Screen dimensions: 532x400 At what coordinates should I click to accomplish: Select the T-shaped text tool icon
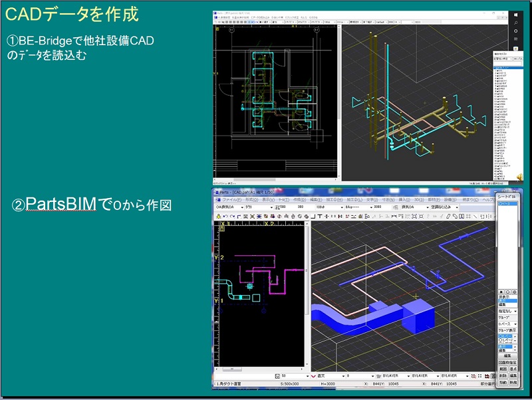click(x=320, y=216)
